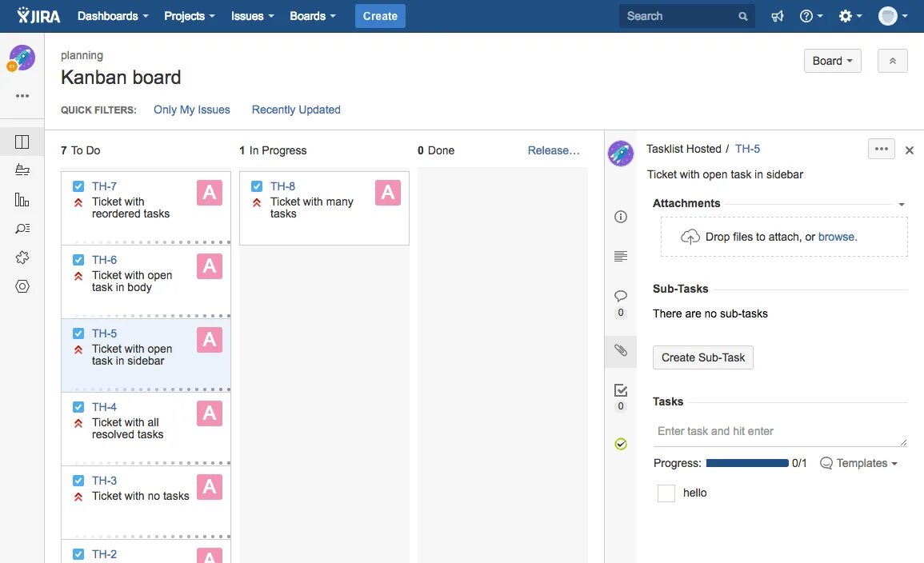
Task: Close the issue detail panel
Action: click(x=910, y=150)
